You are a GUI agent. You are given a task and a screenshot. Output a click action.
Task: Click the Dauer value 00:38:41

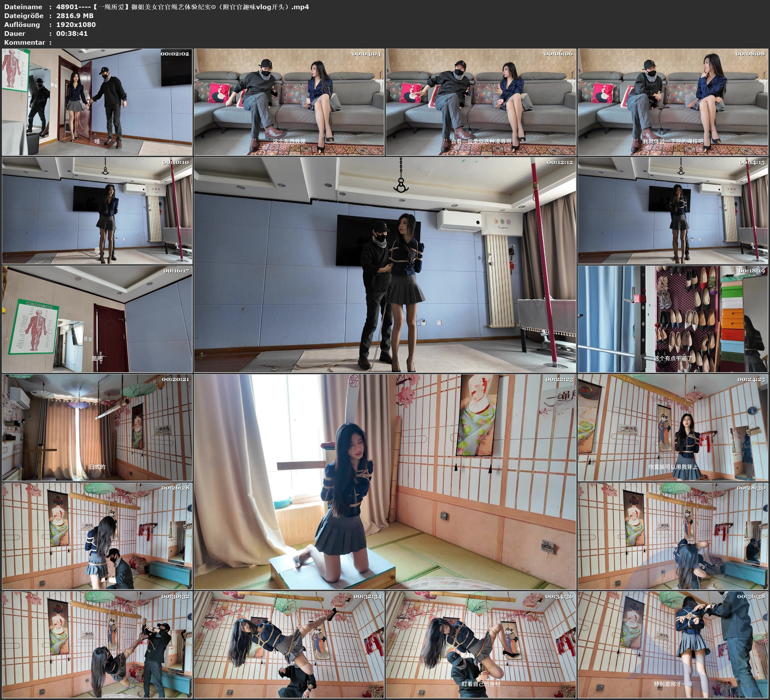point(72,34)
